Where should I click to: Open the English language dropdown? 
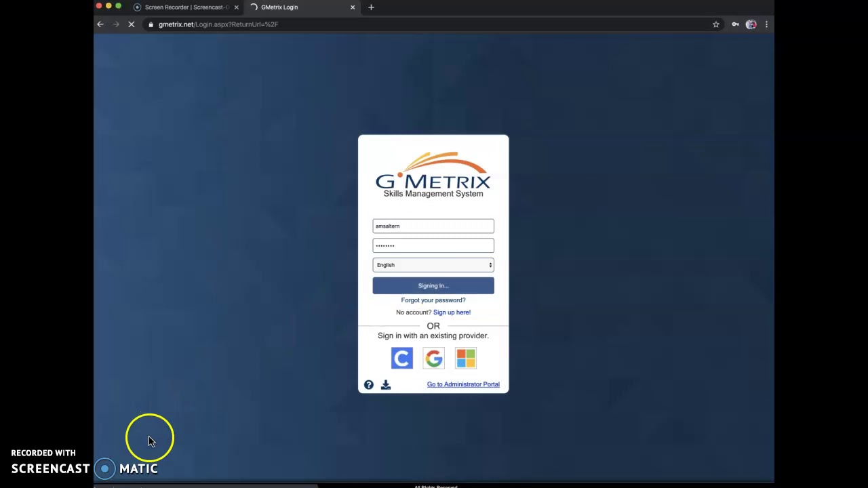[433, 265]
